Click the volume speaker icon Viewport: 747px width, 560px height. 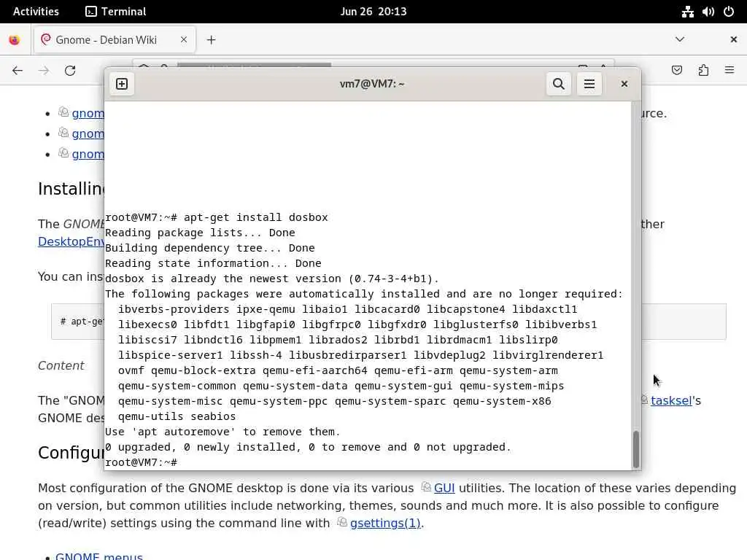(708, 12)
